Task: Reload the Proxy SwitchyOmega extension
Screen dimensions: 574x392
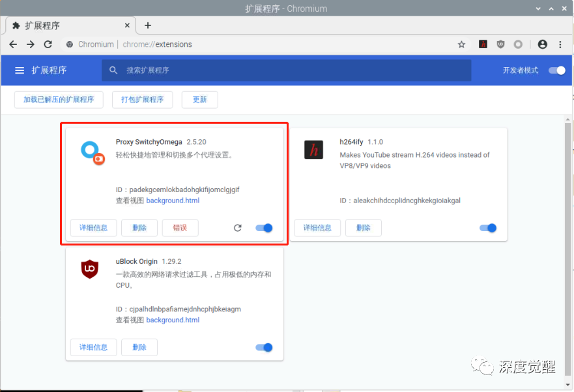Action: [238, 228]
